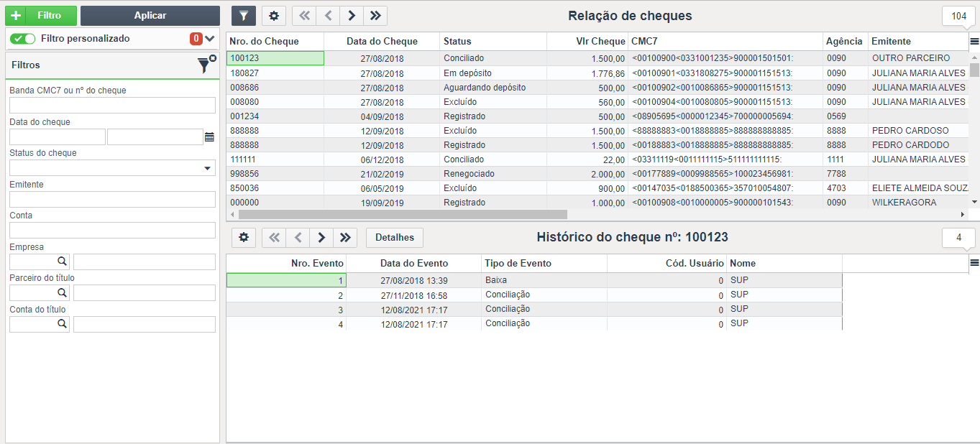980x444 pixels.
Task: Click the Conta do título description field
Action: [x=145, y=325]
